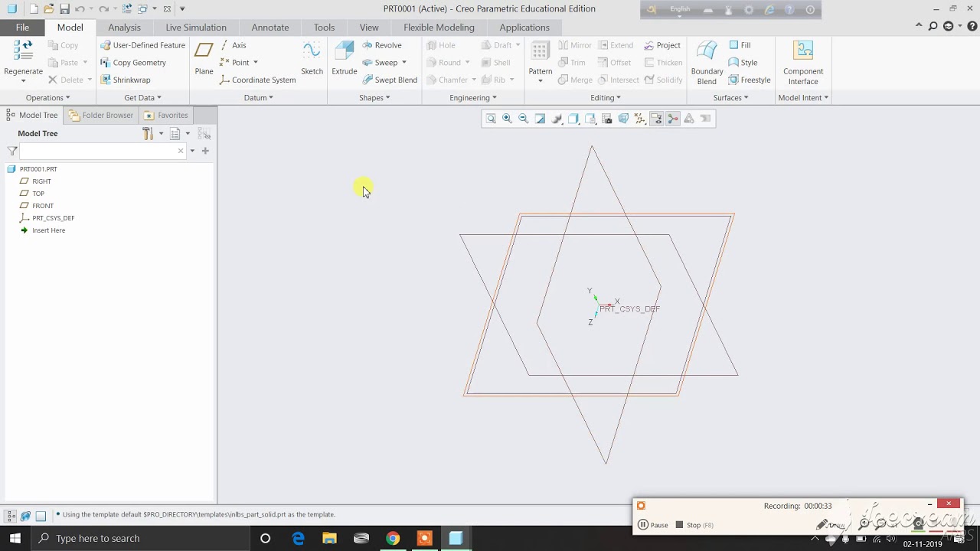
Task: Open the Flexible Modeling tab
Action: [439, 28]
